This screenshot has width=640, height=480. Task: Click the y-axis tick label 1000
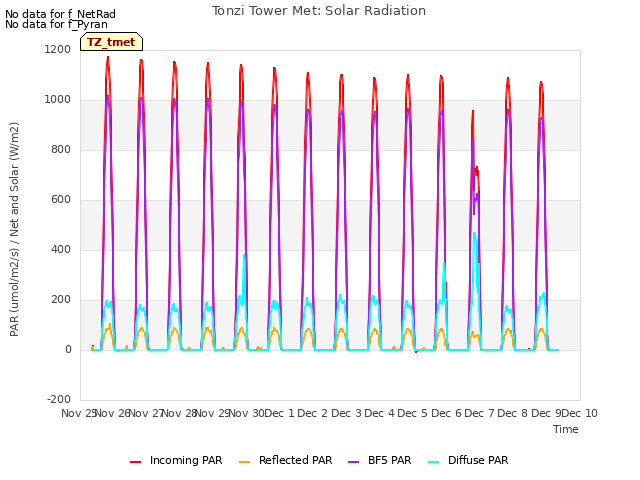coord(58,100)
